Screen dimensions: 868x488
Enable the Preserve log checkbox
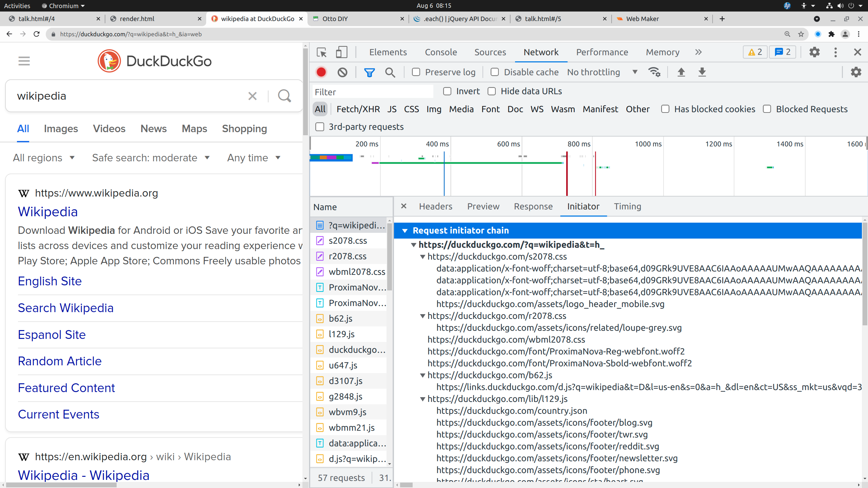416,72
